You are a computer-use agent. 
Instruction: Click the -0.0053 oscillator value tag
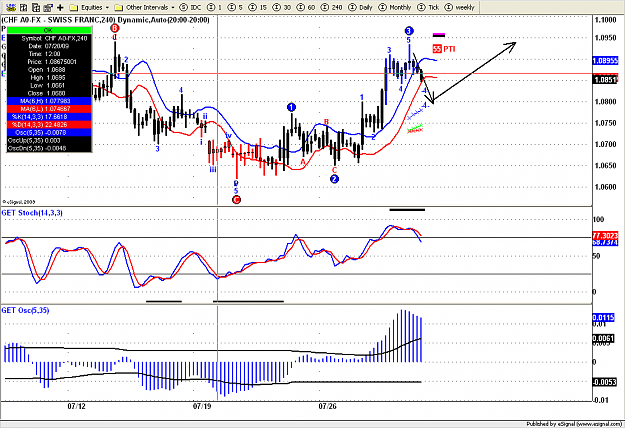[x=605, y=382]
